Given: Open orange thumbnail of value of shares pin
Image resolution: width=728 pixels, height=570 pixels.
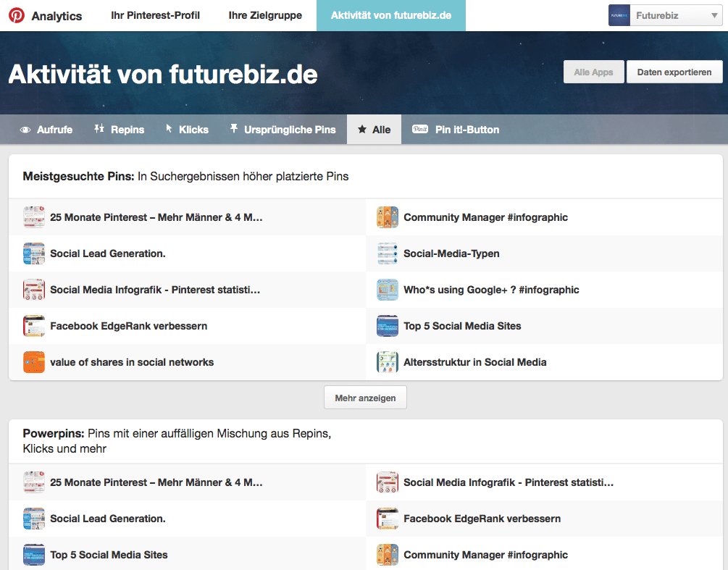Looking at the screenshot, I should (34, 362).
